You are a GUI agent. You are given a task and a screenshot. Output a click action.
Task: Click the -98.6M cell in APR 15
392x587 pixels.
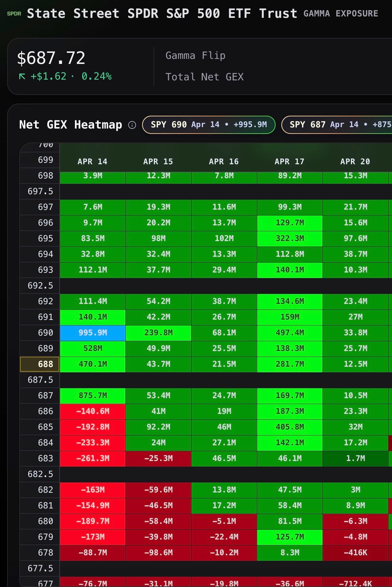(x=159, y=553)
